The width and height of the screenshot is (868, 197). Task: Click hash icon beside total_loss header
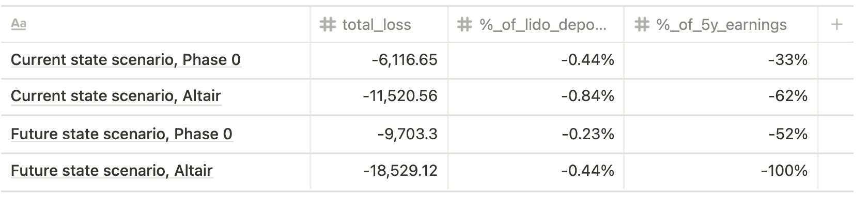pyautogui.click(x=328, y=24)
